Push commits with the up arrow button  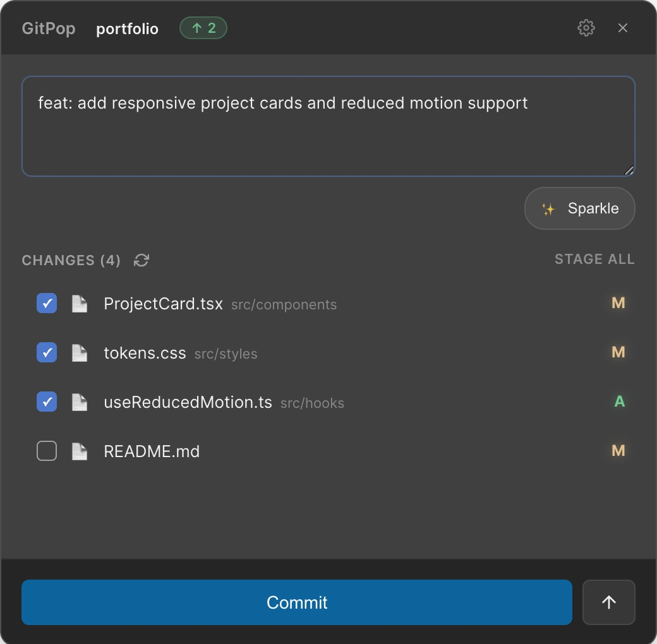(609, 602)
